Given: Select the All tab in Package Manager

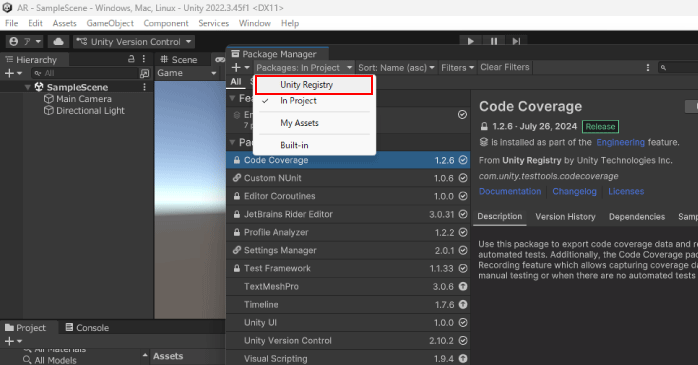Looking at the screenshot, I should (236, 81).
